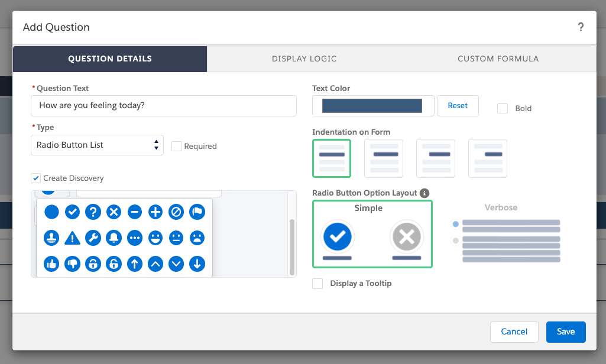Click the Question Text input field

[164, 106]
